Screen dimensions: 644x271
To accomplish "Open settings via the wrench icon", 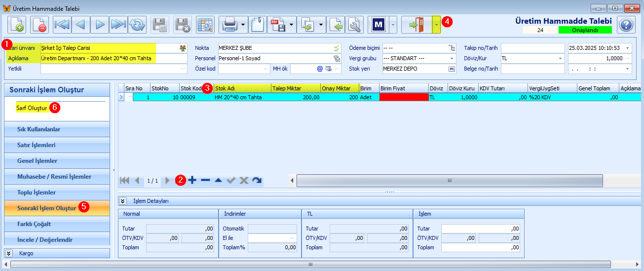I will pyautogui.click(x=354, y=24).
